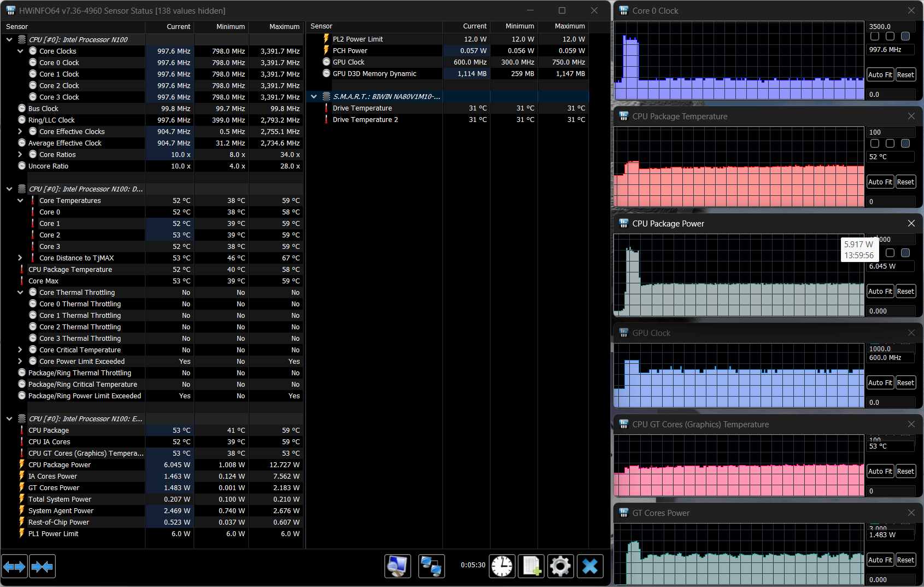The image size is (924, 587).
Task: Click the Core 0 Clock graph window icon
Action: 624,10
